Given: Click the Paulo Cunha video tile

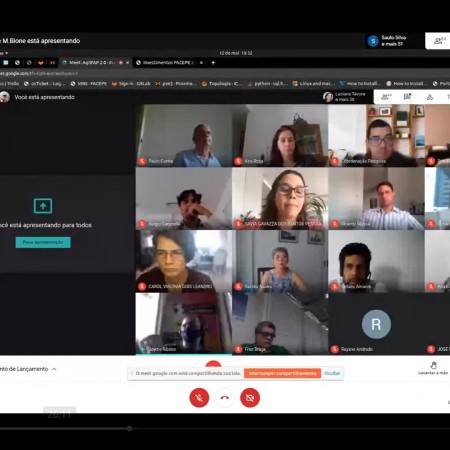Looking at the screenshot, I should point(184,135).
